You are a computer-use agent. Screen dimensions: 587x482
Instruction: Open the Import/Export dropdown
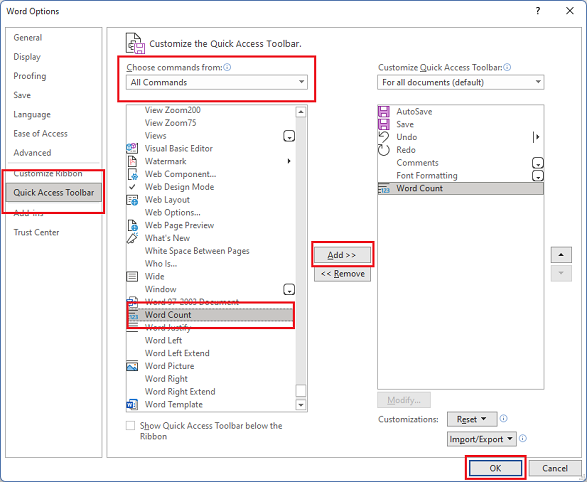482,439
